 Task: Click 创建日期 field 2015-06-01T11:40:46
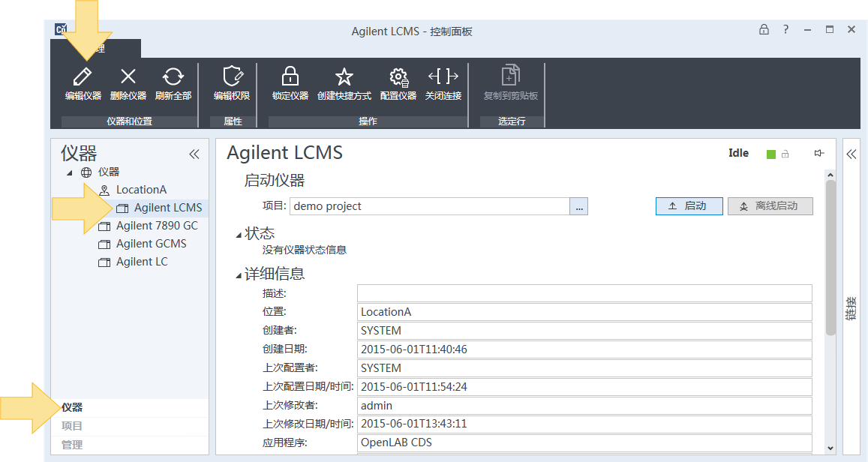(584, 349)
